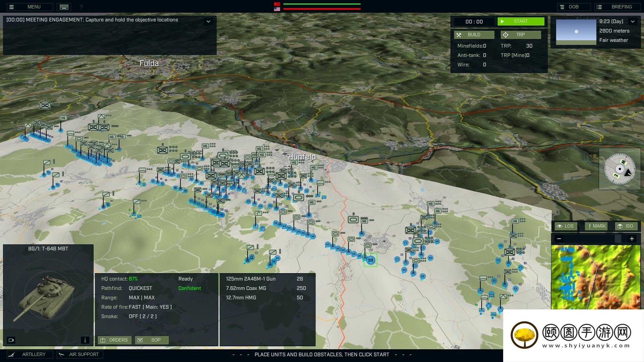Click the Minefields count entry
Viewport: 644px width, 362px height.
click(472, 46)
